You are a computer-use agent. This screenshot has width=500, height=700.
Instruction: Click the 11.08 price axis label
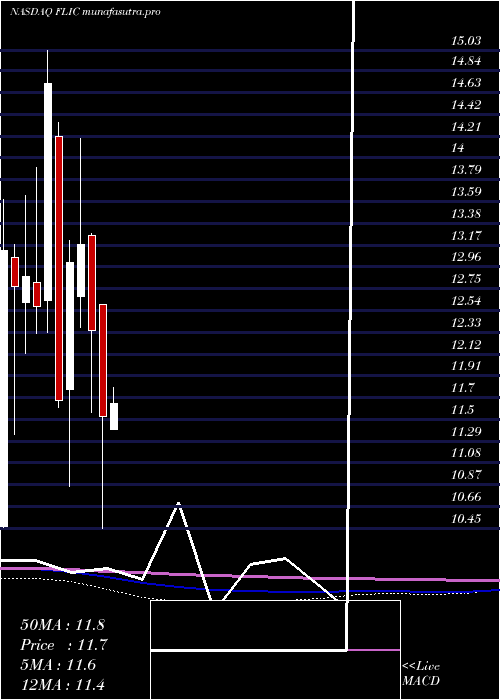click(466, 453)
